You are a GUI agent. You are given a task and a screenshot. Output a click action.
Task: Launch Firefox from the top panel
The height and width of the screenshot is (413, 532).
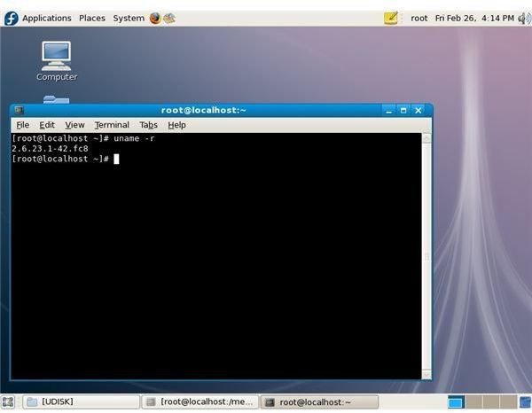click(x=155, y=18)
